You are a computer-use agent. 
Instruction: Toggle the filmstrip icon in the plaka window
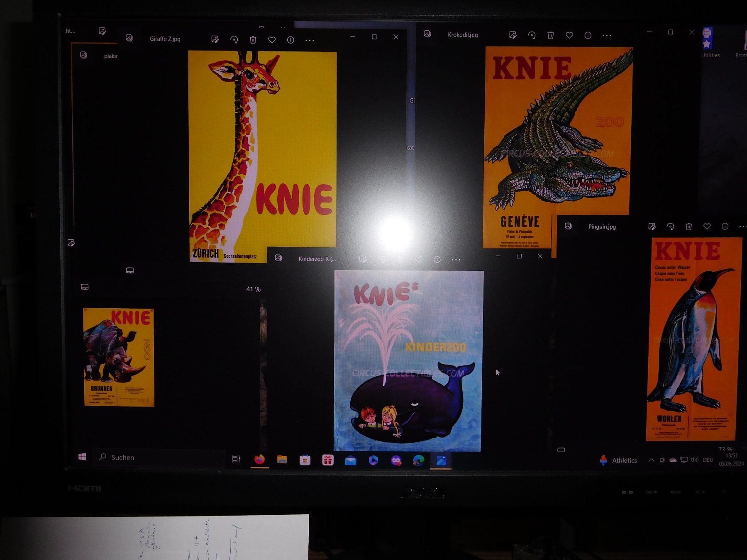[85, 287]
